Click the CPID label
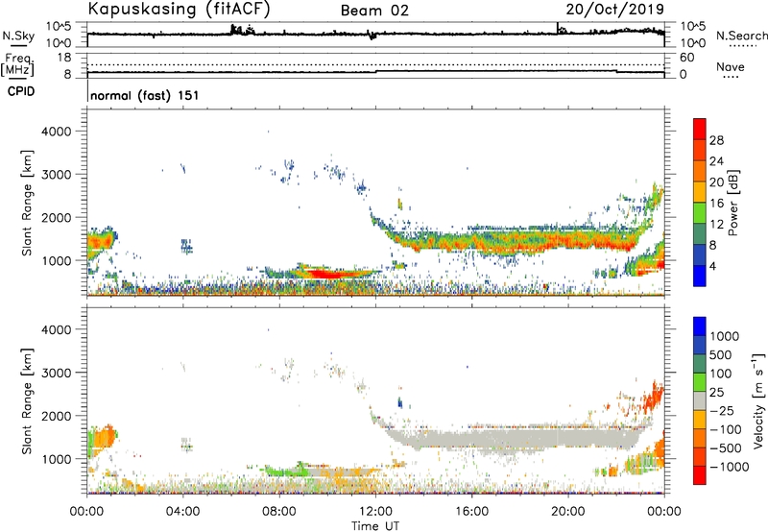The width and height of the screenshot is (768, 532). (x=21, y=91)
